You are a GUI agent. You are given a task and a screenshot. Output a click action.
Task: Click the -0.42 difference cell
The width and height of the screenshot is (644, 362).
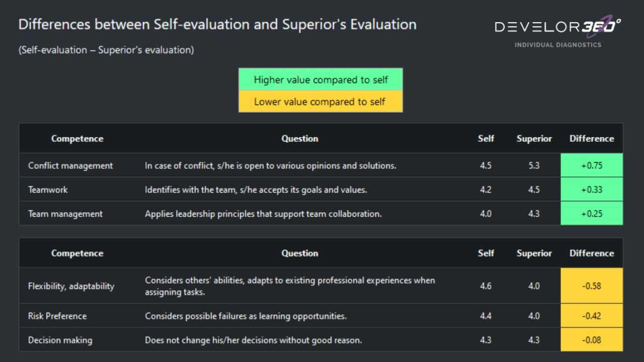coord(592,316)
